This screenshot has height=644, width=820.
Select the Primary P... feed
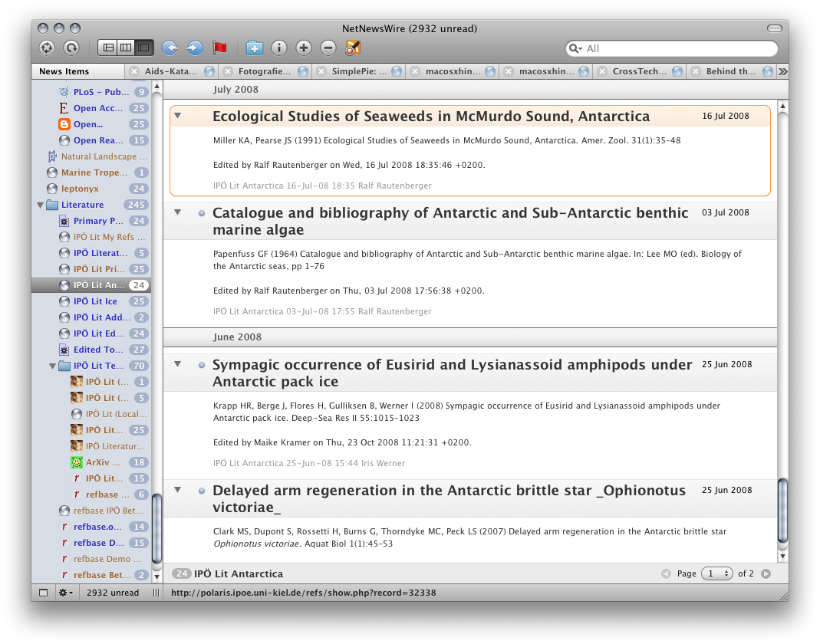click(91, 221)
